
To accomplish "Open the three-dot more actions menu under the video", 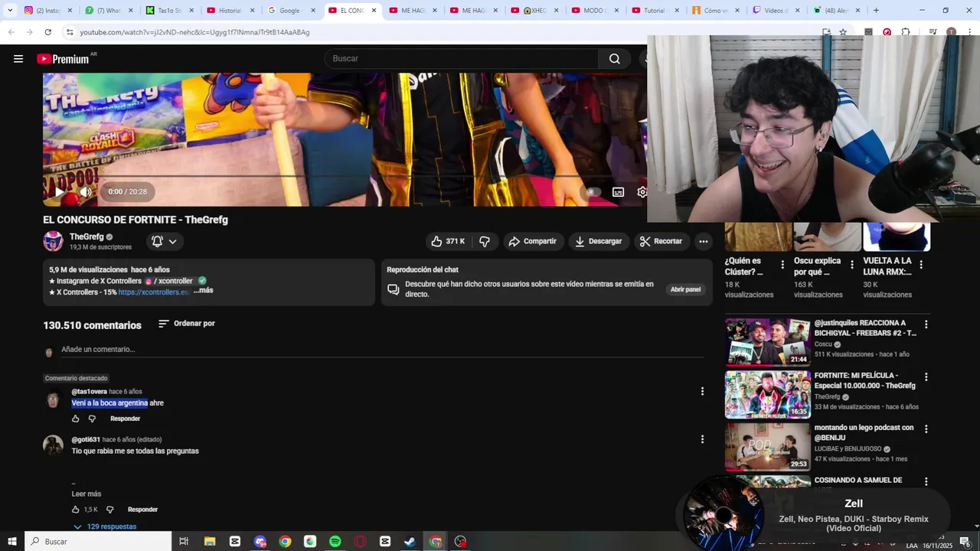I will pyautogui.click(x=704, y=241).
